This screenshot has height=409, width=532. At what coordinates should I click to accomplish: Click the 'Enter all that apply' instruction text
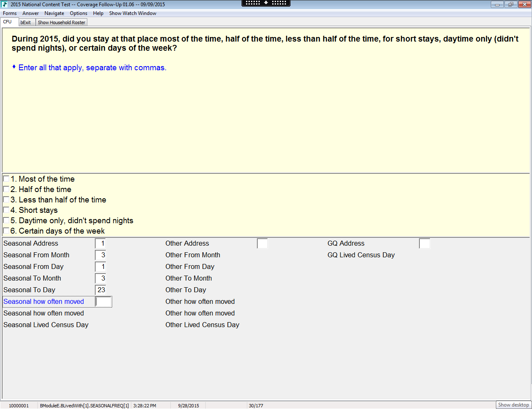point(92,68)
